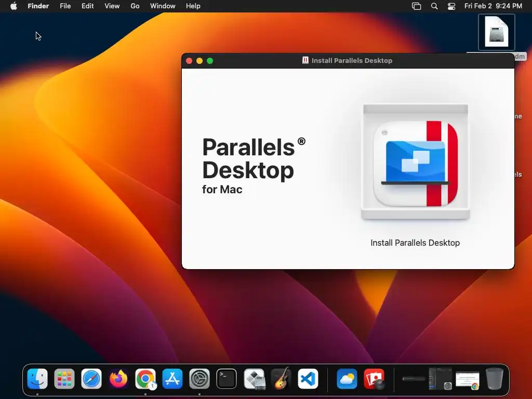532x399 pixels.
Task: Launch Firefox from the Dock
Action: point(118,379)
